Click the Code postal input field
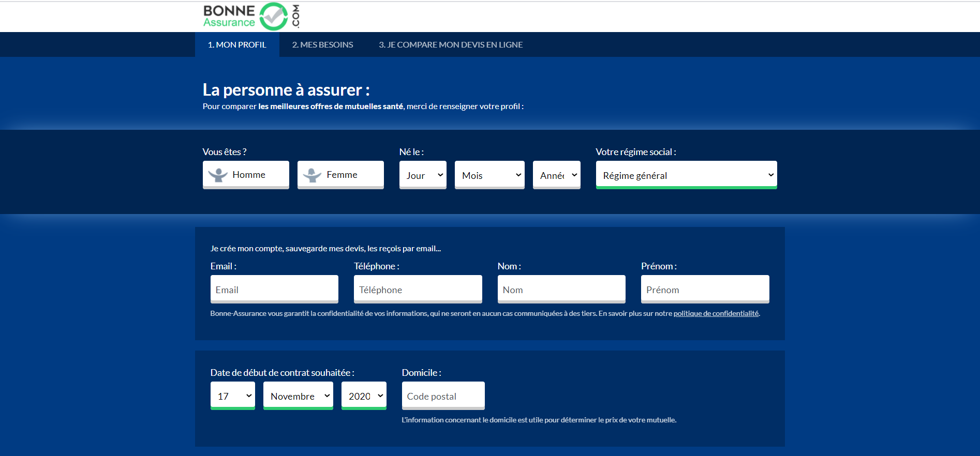The width and height of the screenshot is (980, 456). pos(443,396)
